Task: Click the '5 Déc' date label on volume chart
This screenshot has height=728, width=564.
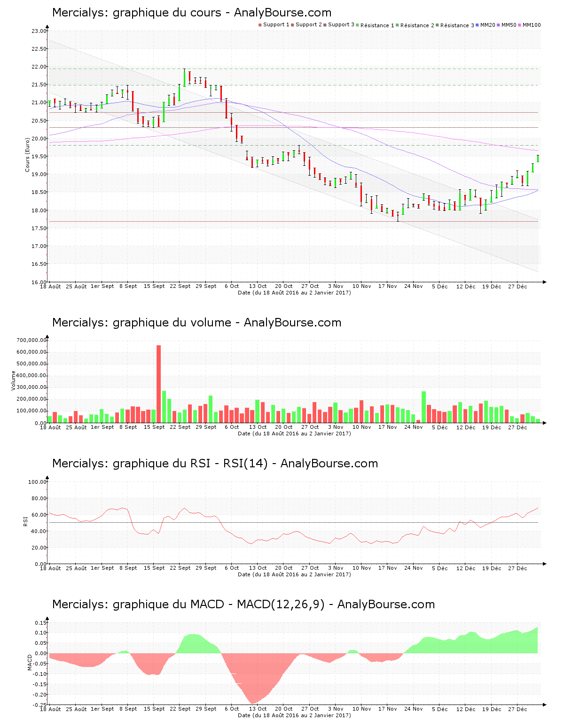Action: tap(440, 427)
